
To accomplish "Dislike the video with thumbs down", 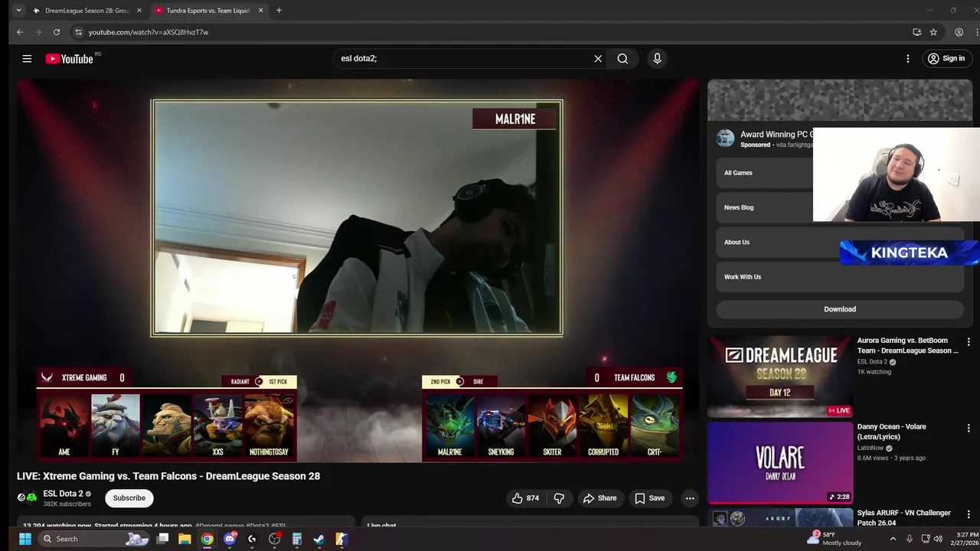I will click(x=559, y=498).
